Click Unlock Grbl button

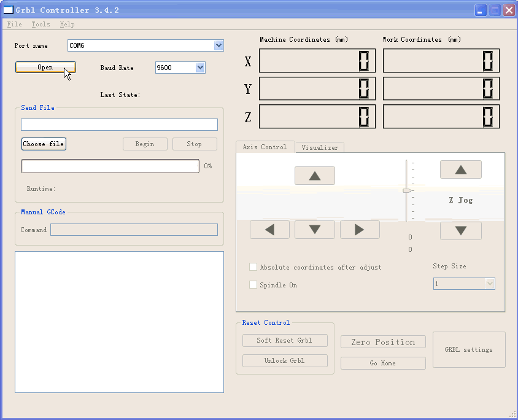coord(285,360)
